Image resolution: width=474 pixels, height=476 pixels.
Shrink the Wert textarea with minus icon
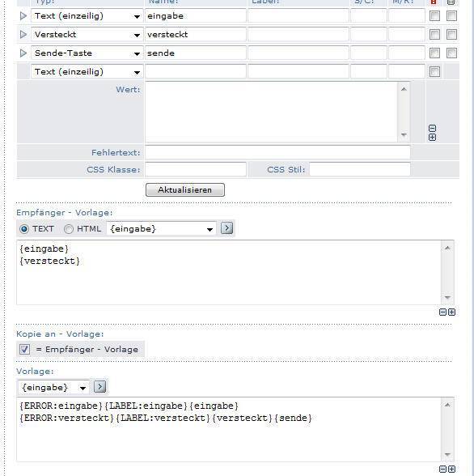(x=433, y=128)
